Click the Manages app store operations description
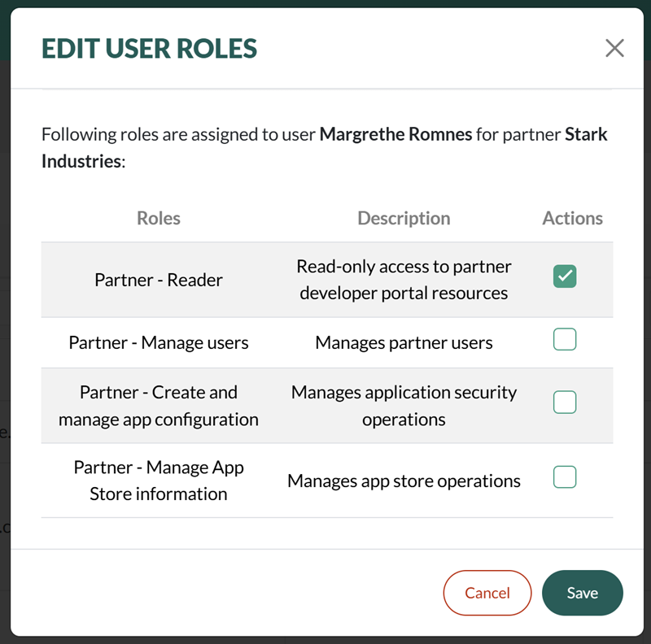651x644 pixels. click(x=404, y=481)
